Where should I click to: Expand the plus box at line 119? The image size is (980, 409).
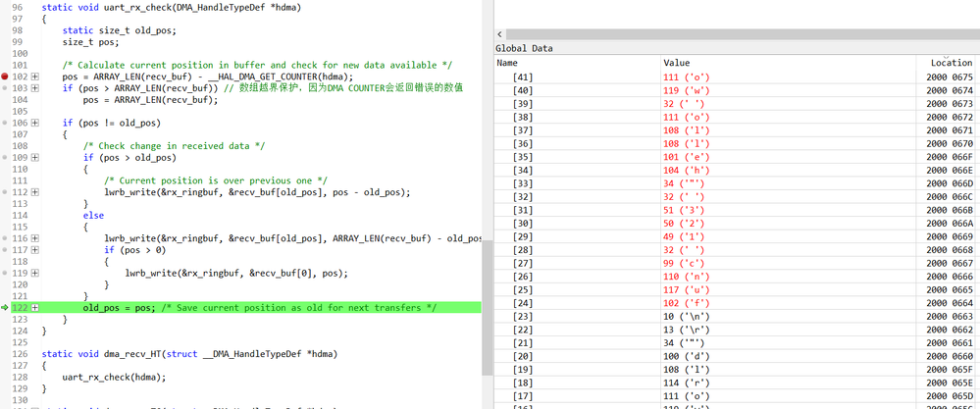(35, 273)
